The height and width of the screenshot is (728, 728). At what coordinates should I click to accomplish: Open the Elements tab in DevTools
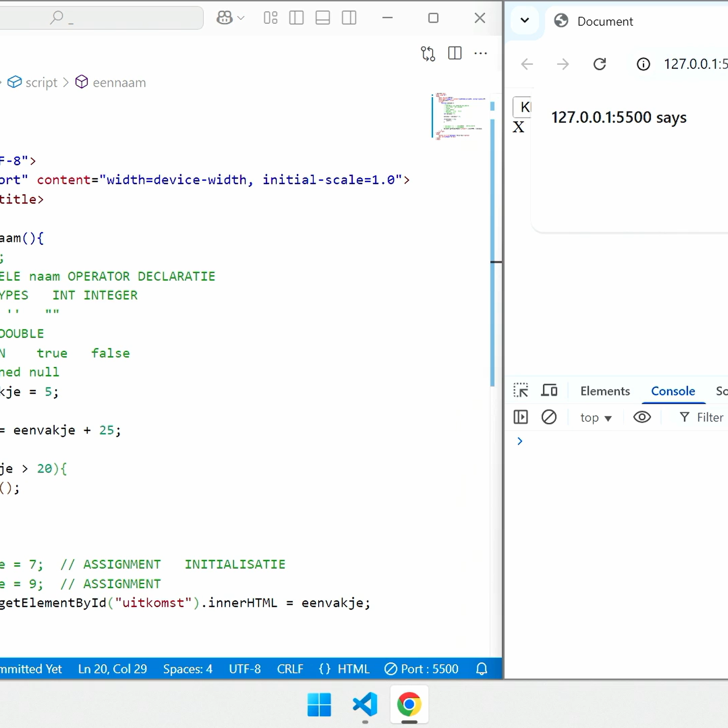point(605,391)
